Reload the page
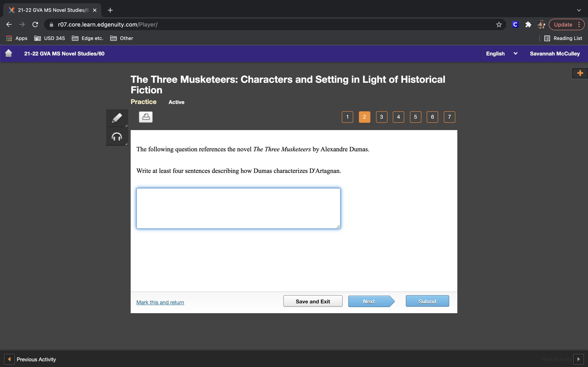The image size is (588, 367). [x=35, y=24]
